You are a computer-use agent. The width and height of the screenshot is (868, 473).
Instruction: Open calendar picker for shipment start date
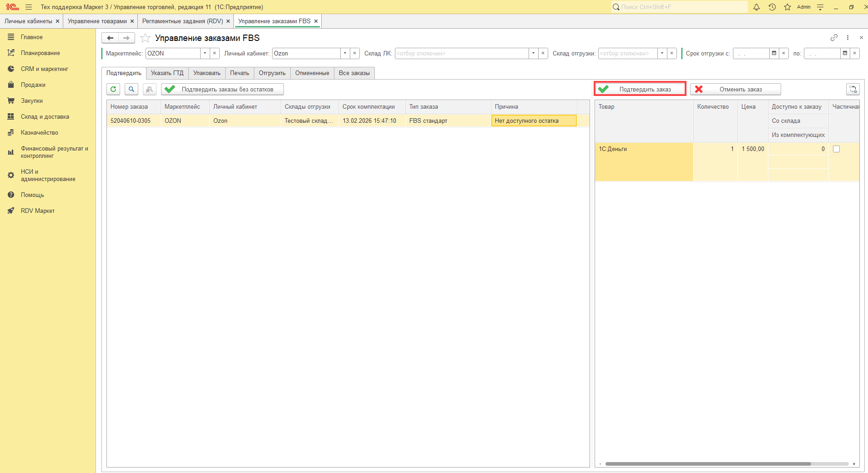click(x=774, y=53)
